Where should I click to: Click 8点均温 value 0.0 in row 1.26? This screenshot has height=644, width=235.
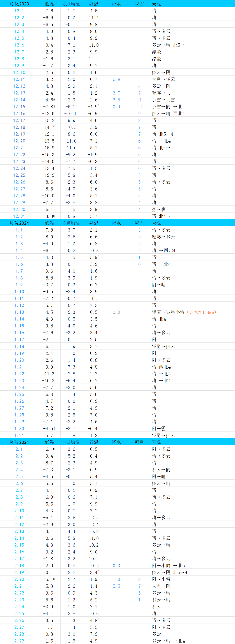point(72,401)
